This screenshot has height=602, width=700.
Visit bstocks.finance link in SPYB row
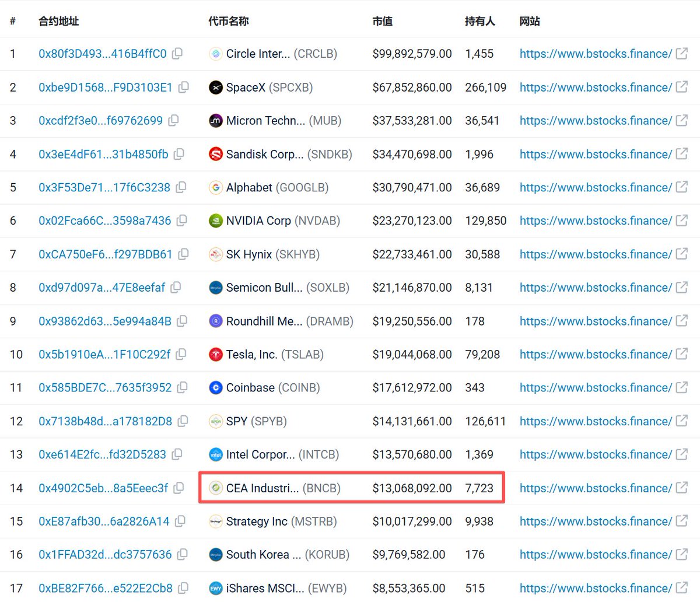click(x=596, y=421)
